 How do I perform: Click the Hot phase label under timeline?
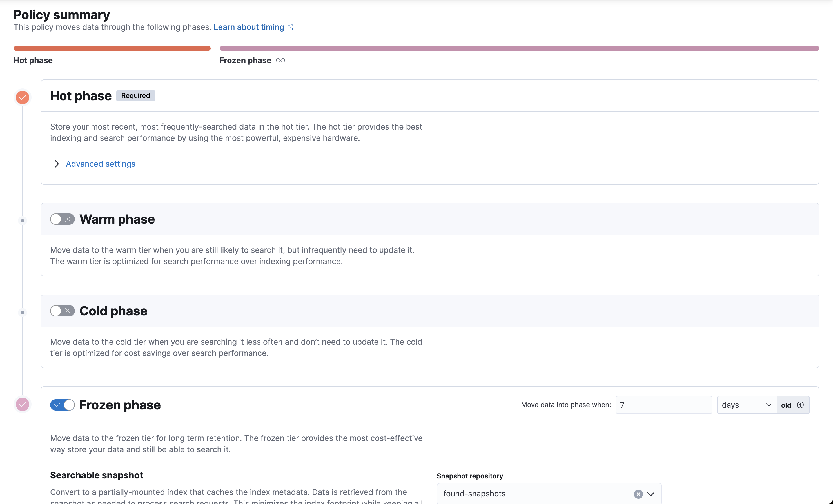33,60
